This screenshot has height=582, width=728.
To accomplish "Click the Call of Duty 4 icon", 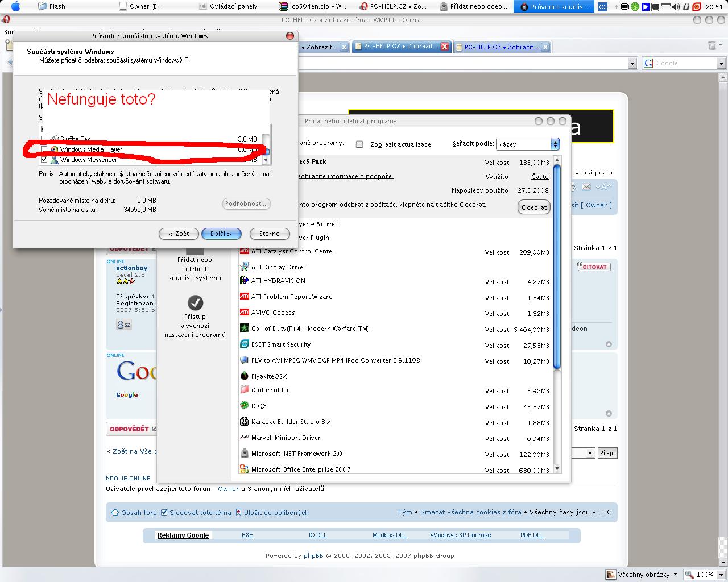I will pos(244,329).
